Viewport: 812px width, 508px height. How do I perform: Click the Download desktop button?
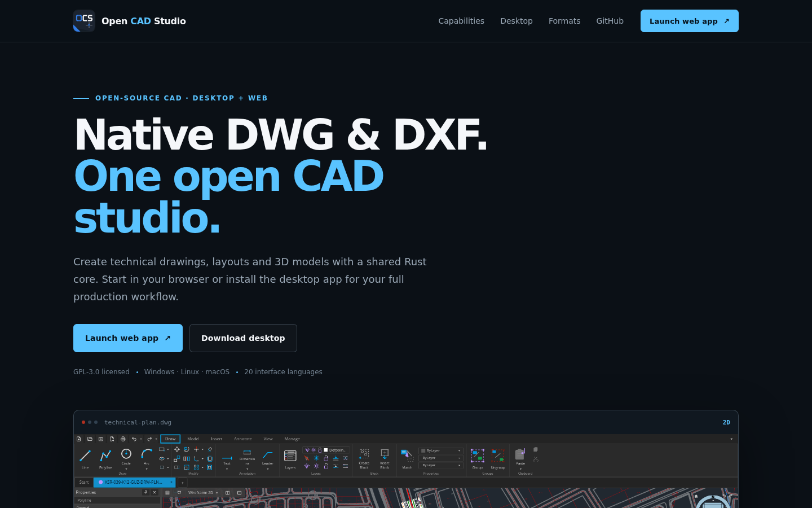[243, 338]
